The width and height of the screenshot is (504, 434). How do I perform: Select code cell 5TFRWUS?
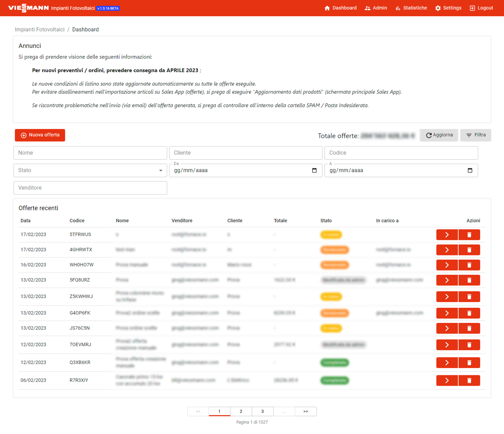pyautogui.click(x=80, y=234)
